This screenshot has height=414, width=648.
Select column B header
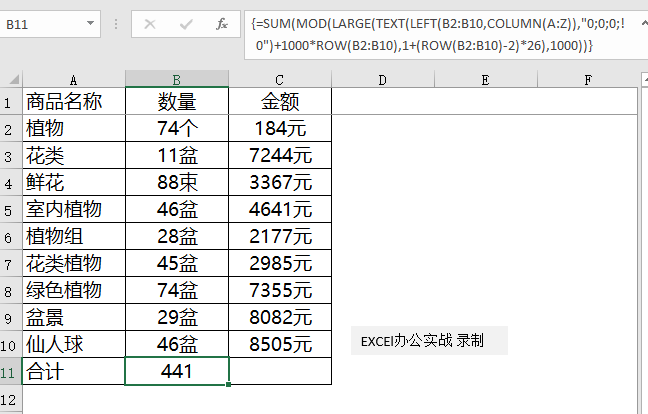(x=177, y=79)
